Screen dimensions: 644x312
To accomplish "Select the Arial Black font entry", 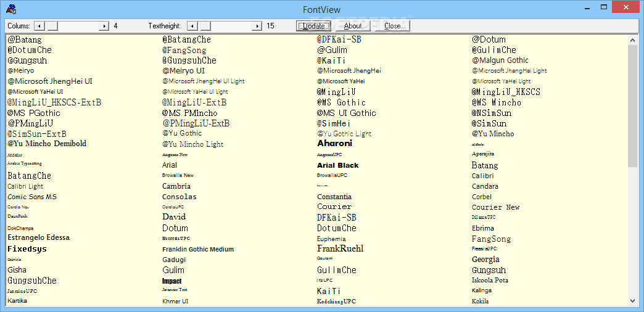I will (x=337, y=165).
